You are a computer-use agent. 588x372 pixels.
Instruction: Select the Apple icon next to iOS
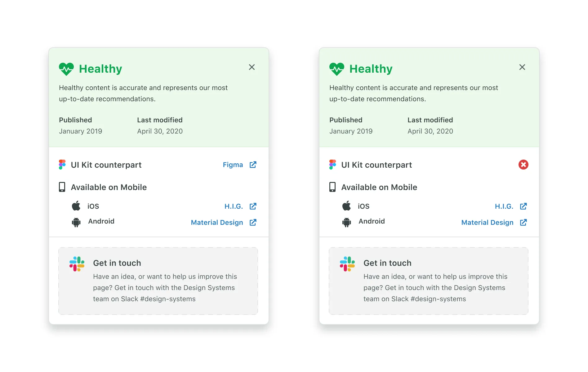pyautogui.click(x=75, y=206)
